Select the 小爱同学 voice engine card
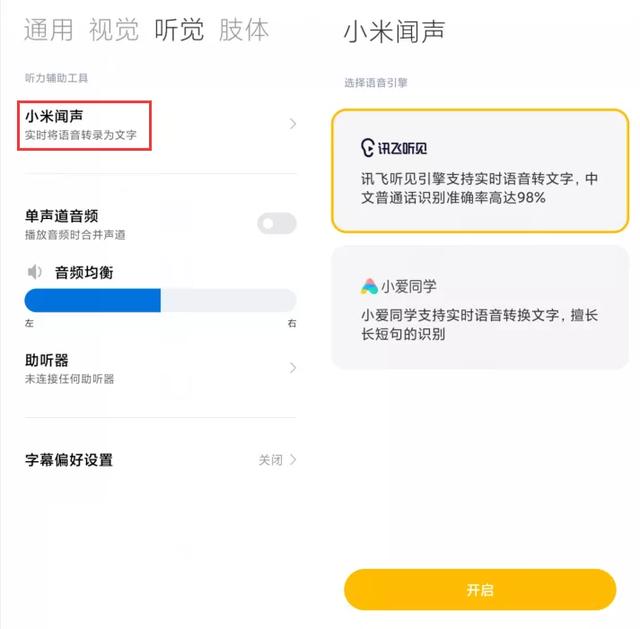This screenshot has width=640, height=629. [480, 307]
